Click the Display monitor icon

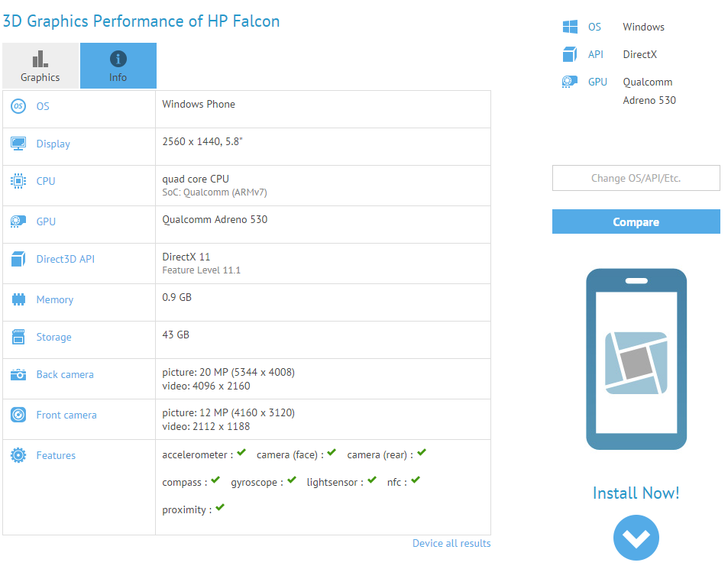pos(18,144)
